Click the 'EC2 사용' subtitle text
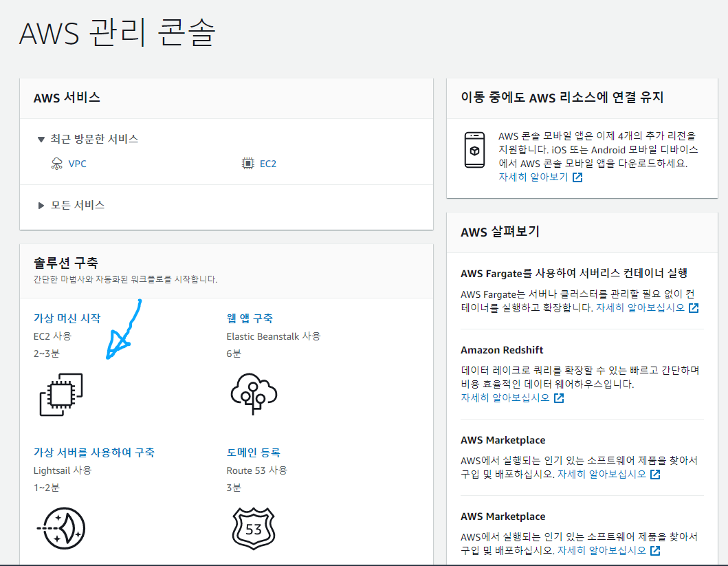 pyautogui.click(x=52, y=336)
